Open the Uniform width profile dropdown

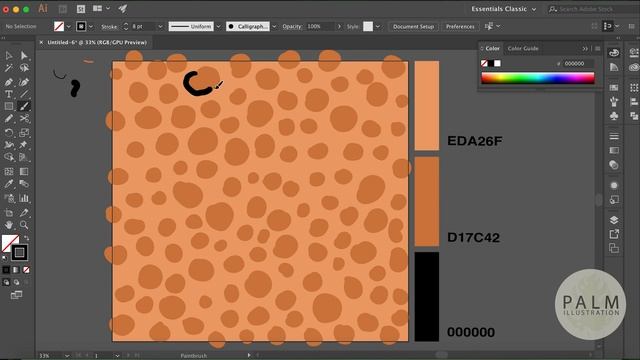click(x=218, y=27)
